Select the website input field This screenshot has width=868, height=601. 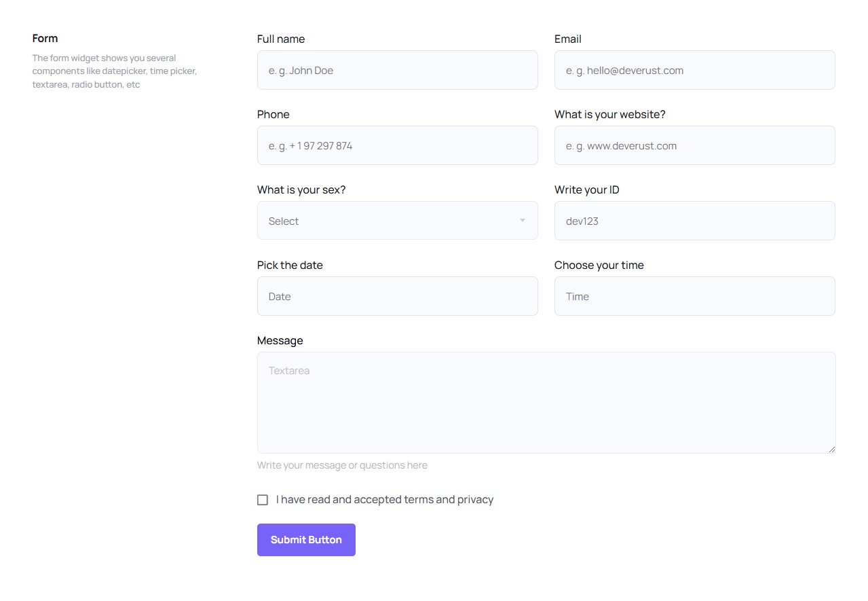pos(694,145)
